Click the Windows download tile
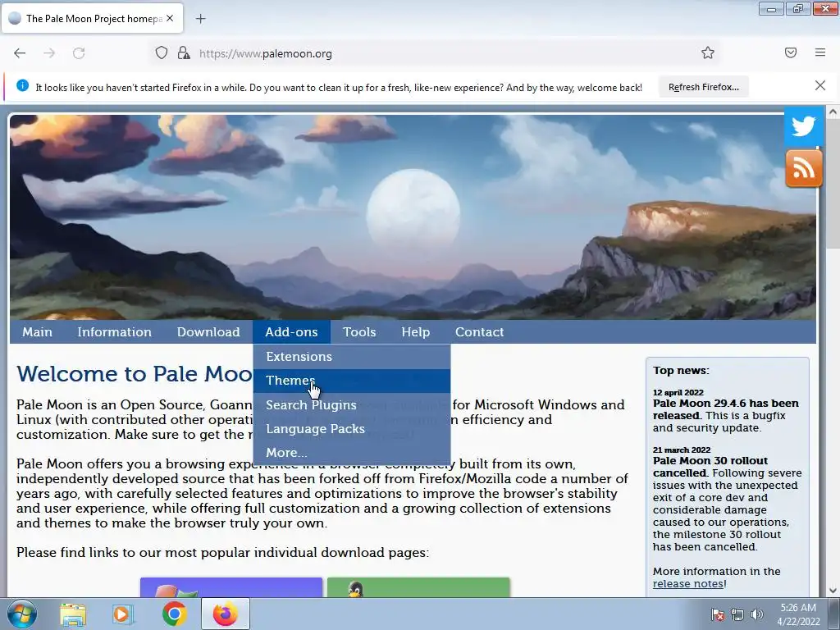This screenshot has width=840, height=630. point(231,587)
